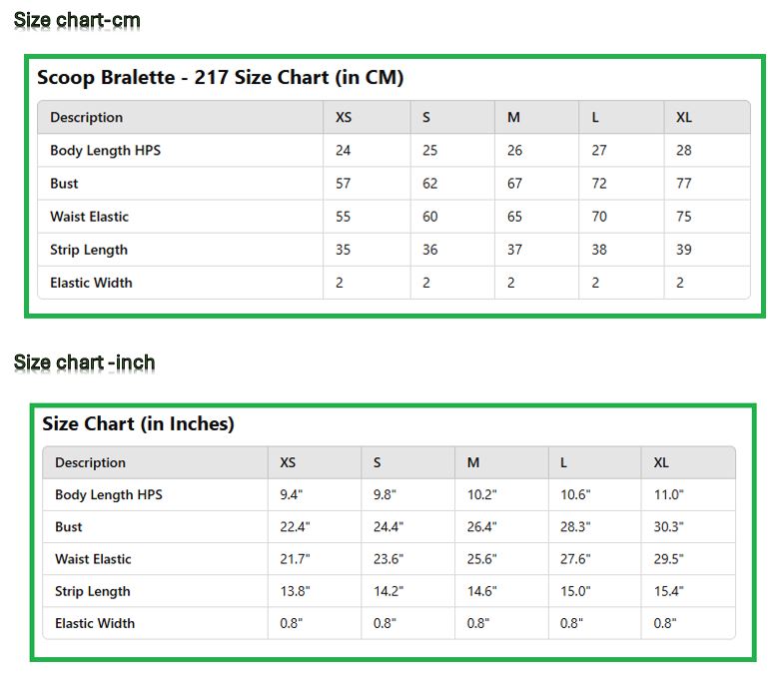The height and width of the screenshot is (689, 784).
Task: Click the Bust value 57 cell
Action: point(344,184)
